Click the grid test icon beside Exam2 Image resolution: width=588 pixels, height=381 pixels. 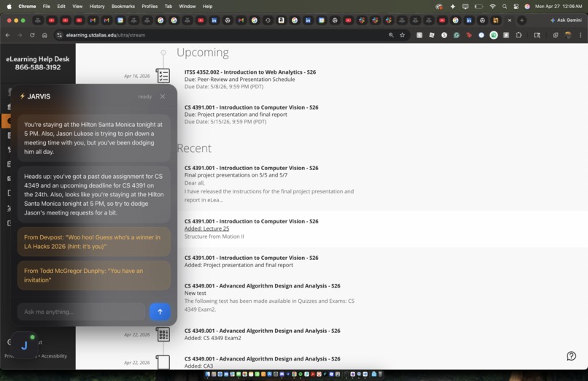(163, 334)
